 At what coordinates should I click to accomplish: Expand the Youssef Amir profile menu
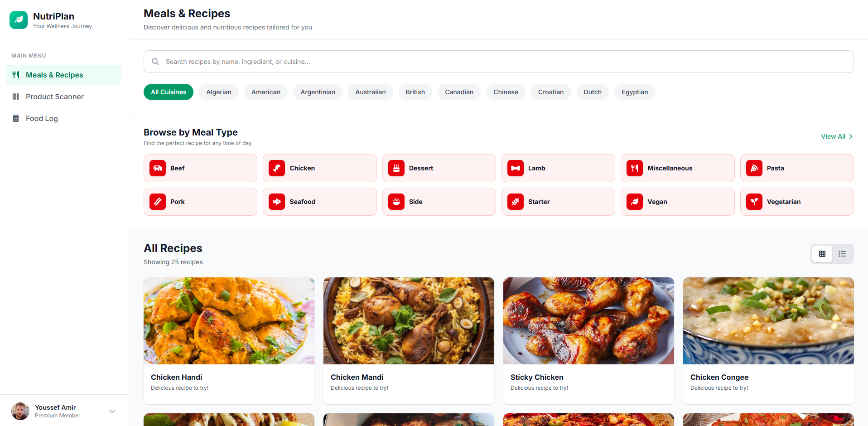pyautogui.click(x=112, y=411)
